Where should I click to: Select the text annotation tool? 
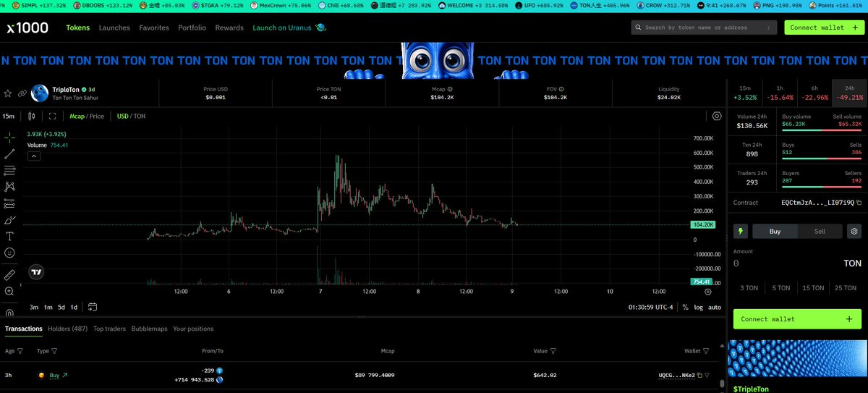point(9,236)
